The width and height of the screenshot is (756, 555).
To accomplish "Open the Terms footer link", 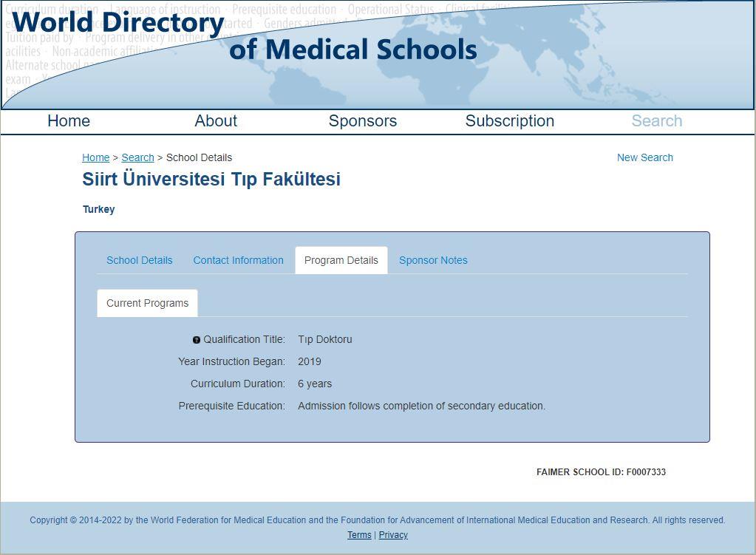I will [359, 535].
